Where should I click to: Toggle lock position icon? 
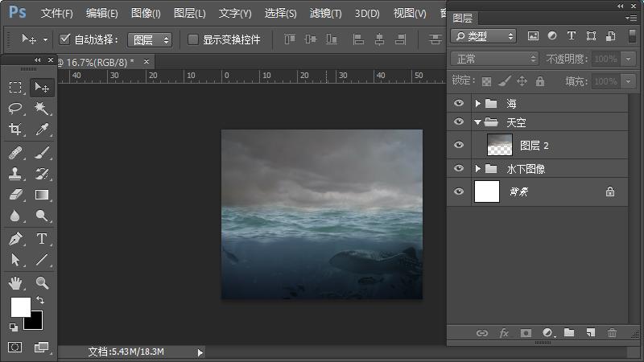(522, 81)
